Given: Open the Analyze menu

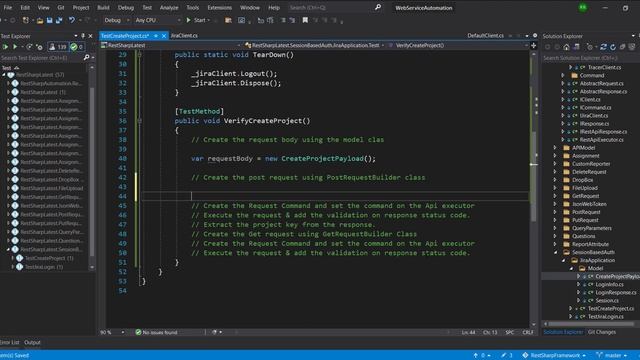Looking at the screenshot, I should pyautogui.click(x=169, y=7).
